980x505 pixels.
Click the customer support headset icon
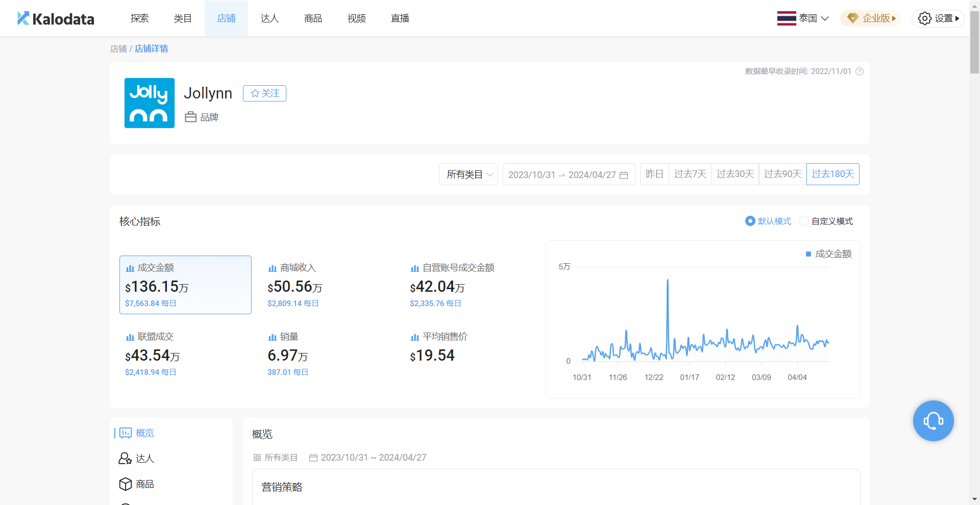[x=933, y=421]
